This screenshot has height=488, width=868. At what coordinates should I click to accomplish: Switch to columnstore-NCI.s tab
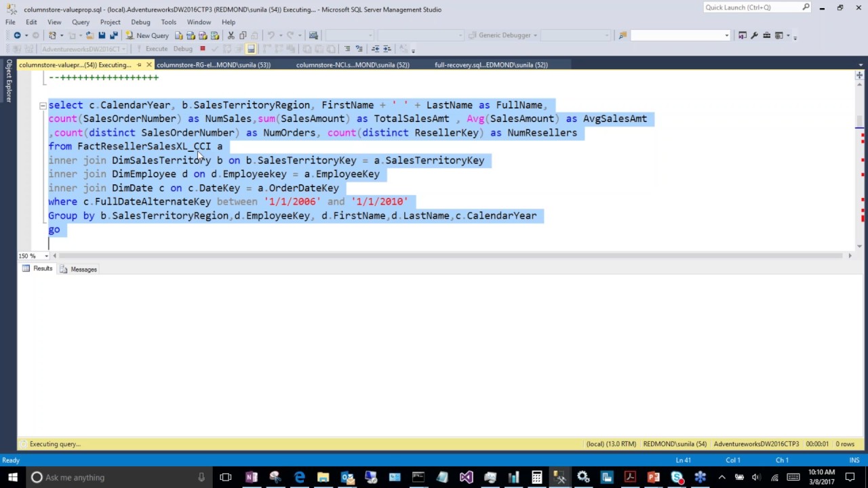click(x=353, y=65)
